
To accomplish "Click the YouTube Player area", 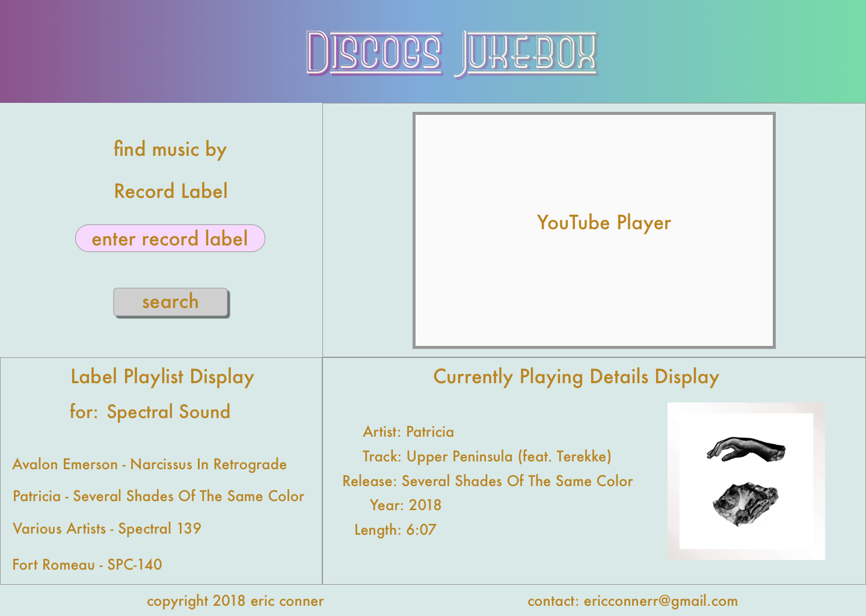I will pos(594,230).
